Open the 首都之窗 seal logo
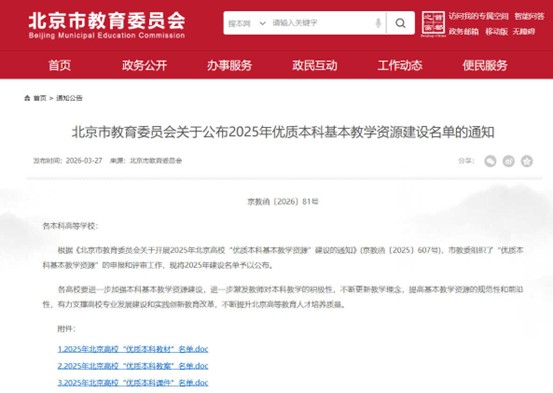Viewport: 553px width, 393px height. (433, 23)
